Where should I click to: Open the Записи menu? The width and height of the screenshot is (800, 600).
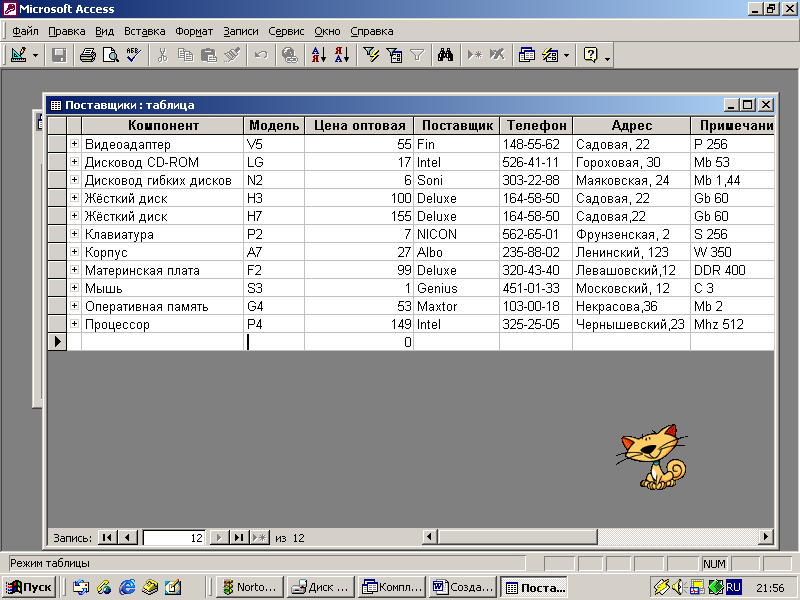click(241, 31)
